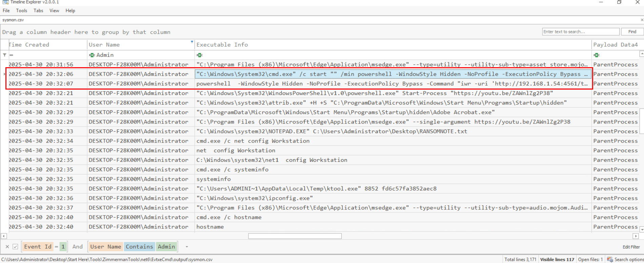Image resolution: width=644 pixels, height=263 pixels.
Task: Click the equals operator in Time Created filter cell
Action: [11, 55]
